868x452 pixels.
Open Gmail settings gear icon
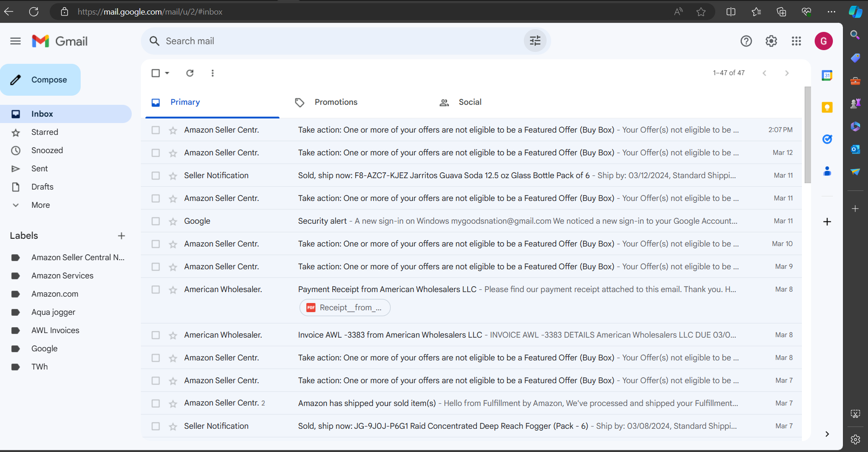pyautogui.click(x=771, y=41)
